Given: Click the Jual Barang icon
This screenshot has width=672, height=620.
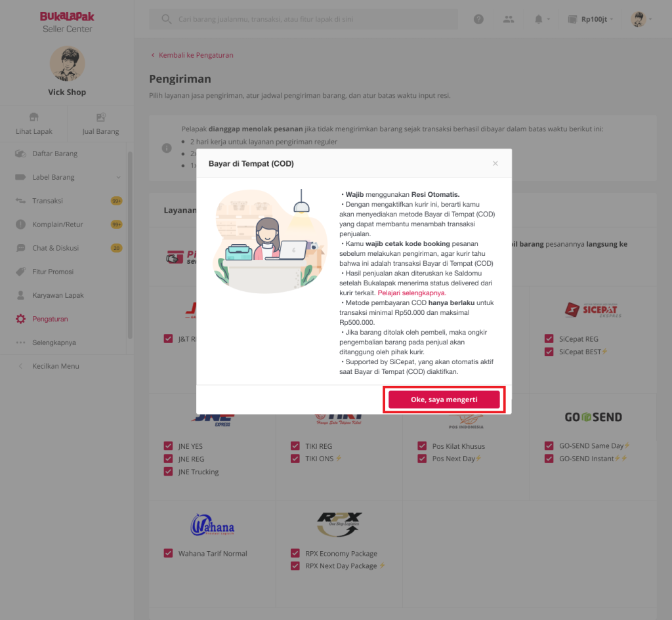Looking at the screenshot, I should [x=100, y=117].
